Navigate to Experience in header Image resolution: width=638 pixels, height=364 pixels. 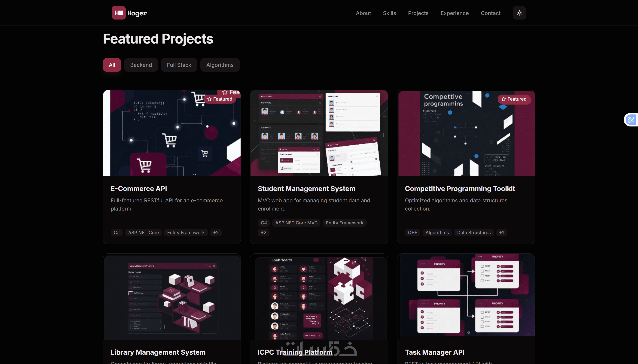(x=454, y=13)
